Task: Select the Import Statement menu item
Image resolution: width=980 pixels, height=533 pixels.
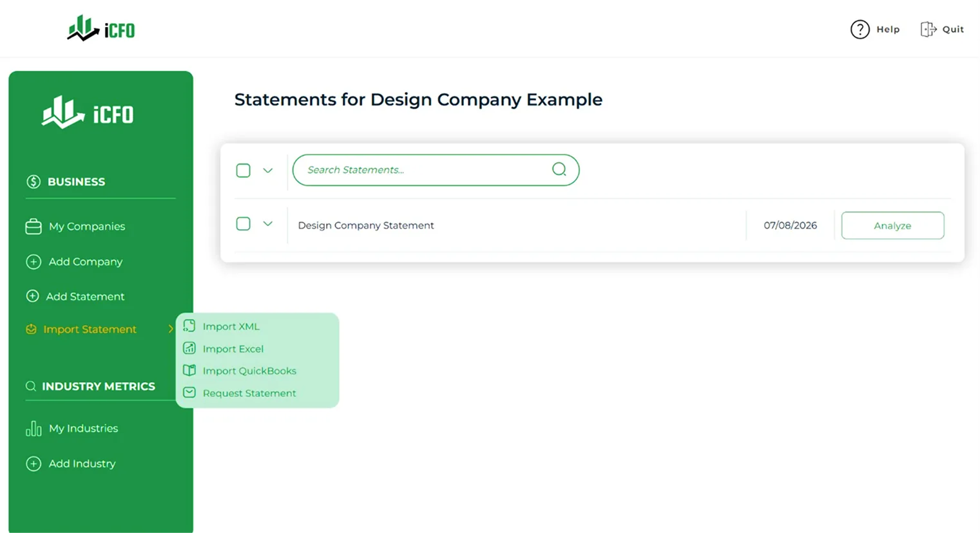Action: click(x=90, y=329)
